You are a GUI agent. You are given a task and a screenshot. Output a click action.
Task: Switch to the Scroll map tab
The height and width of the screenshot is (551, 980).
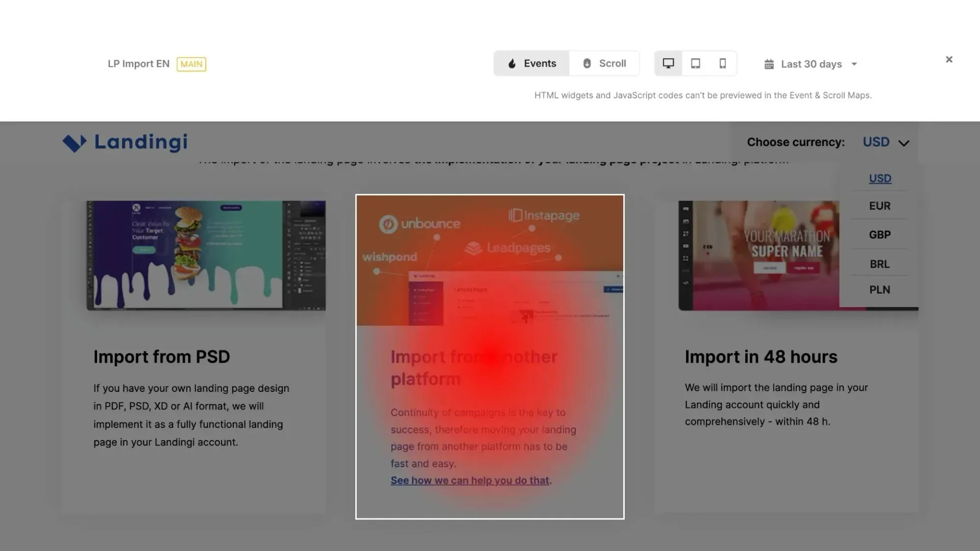point(604,63)
